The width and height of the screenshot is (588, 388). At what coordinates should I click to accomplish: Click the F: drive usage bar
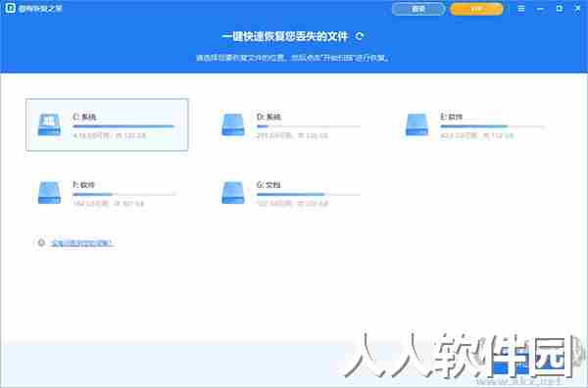(x=123, y=195)
